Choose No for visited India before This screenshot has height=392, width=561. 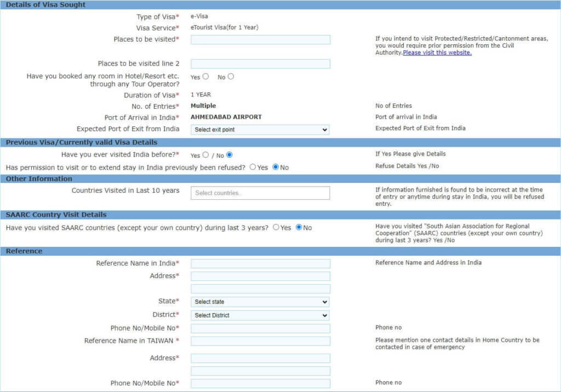pos(230,155)
